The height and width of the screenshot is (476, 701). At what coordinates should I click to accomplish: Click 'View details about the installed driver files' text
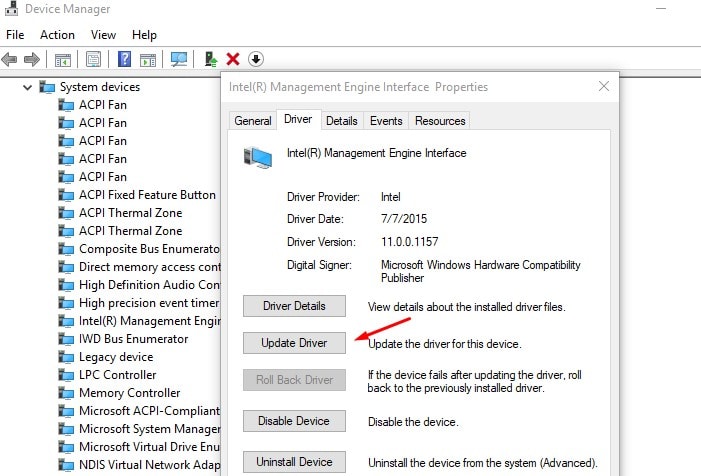[466, 307]
